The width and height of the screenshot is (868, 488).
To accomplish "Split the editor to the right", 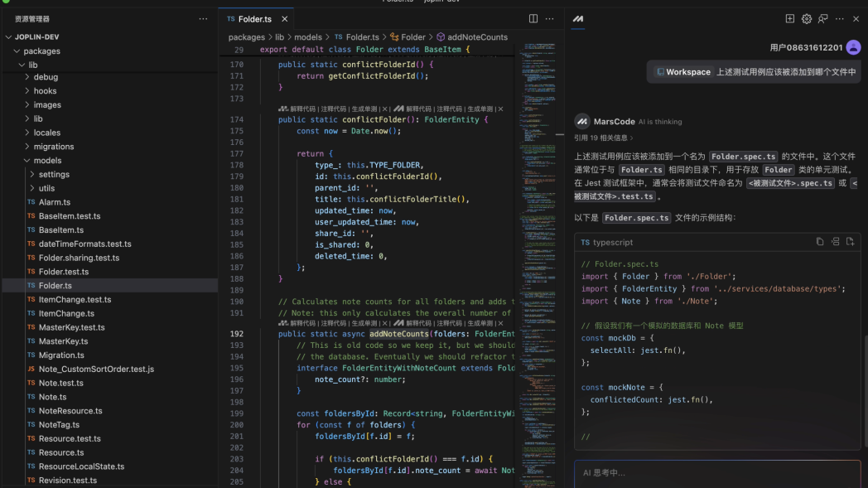I will click(533, 19).
